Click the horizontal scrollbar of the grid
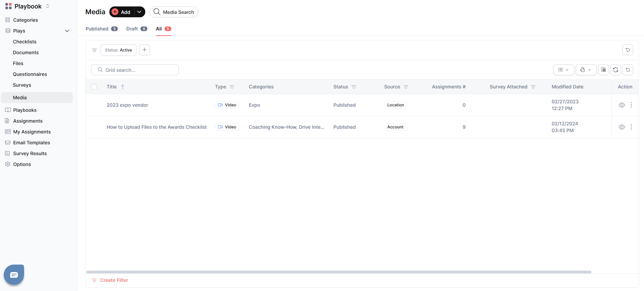Image resolution: width=644 pixels, height=291 pixels. [339, 272]
